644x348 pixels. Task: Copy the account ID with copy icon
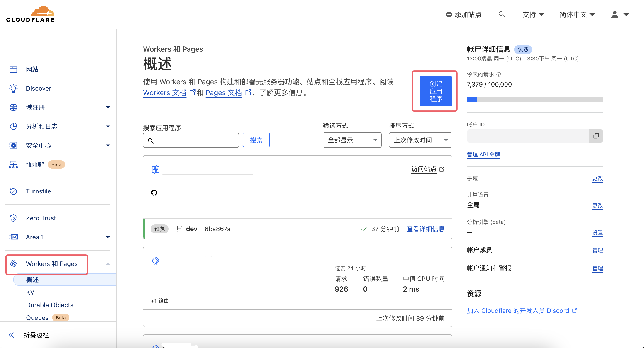point(596,136)
